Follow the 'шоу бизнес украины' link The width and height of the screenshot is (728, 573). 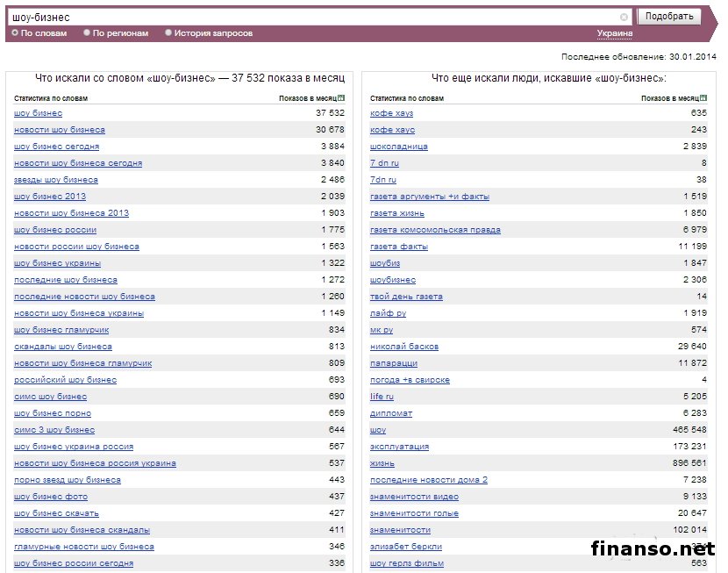pos(57,263)
